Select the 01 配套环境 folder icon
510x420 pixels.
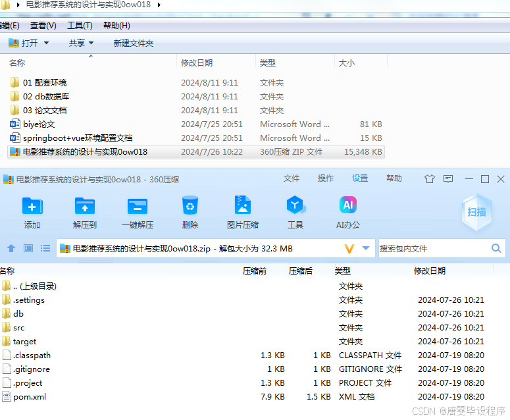click(14, 83)
